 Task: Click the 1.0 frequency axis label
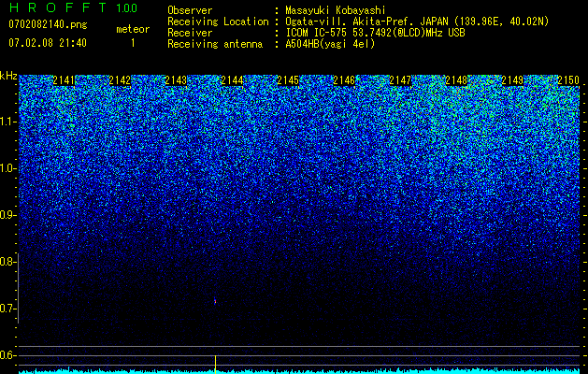(7, 168)
